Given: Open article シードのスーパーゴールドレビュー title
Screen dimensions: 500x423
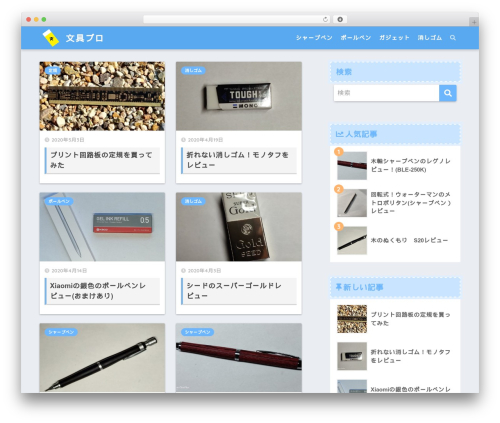Looking at the screenshot, I should (x=234, y=291).
